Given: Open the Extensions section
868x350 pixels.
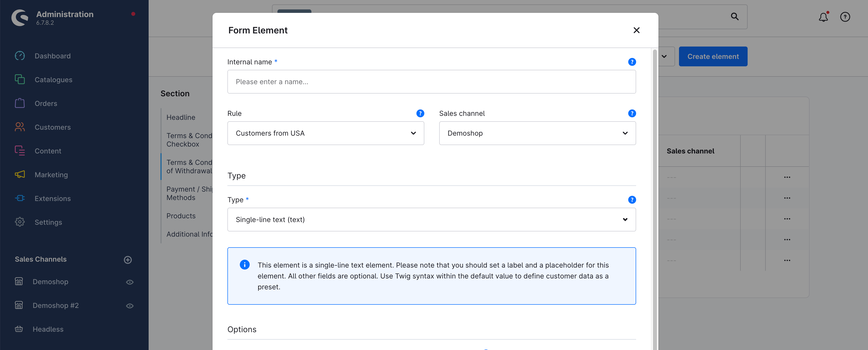Looking at the screenshot, I should (53, 198).
